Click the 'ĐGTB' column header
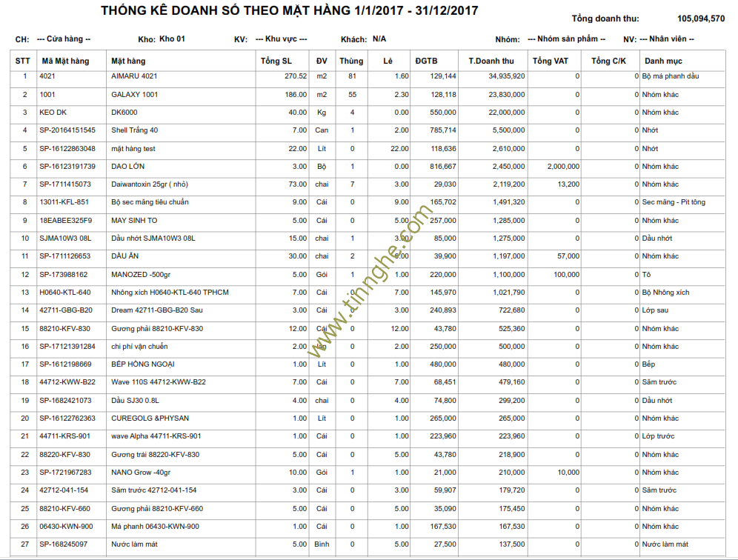This screenshot has width=738, height=560. pyautogui.click(x=426, y=61)
